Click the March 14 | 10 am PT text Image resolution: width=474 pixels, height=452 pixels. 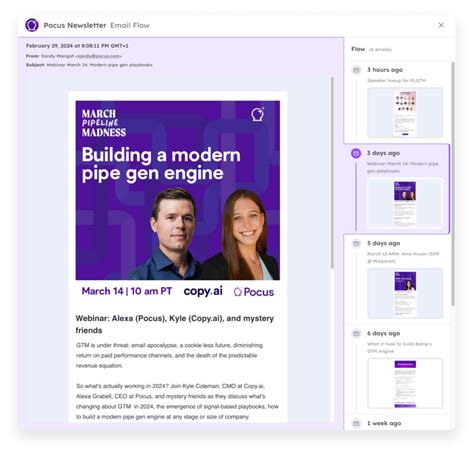coord(127,291)
